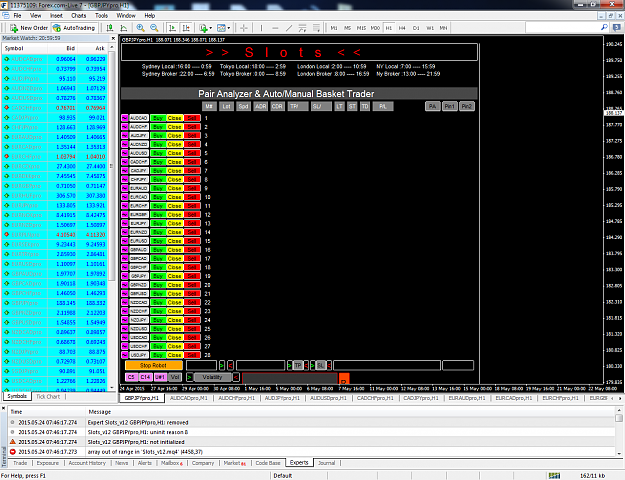625x480 pixels.
Task: Select the M30 timeframe
Action: coord(375,28)
